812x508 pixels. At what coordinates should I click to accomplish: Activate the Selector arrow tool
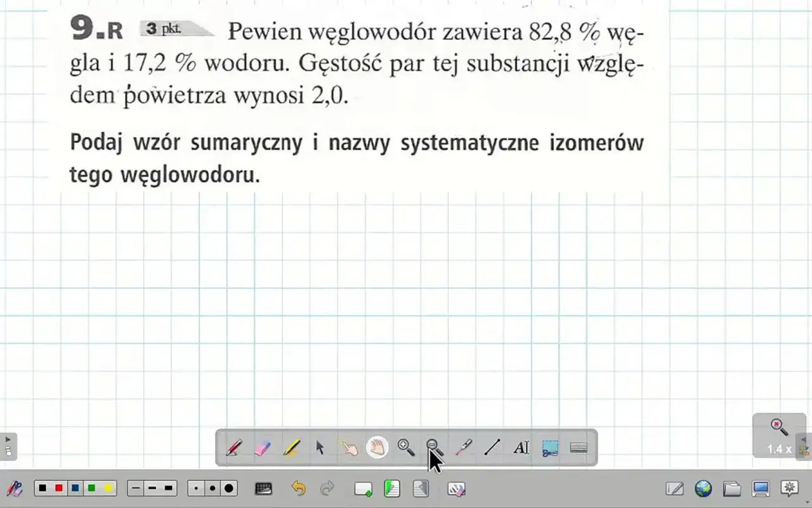tap(319, 448)
